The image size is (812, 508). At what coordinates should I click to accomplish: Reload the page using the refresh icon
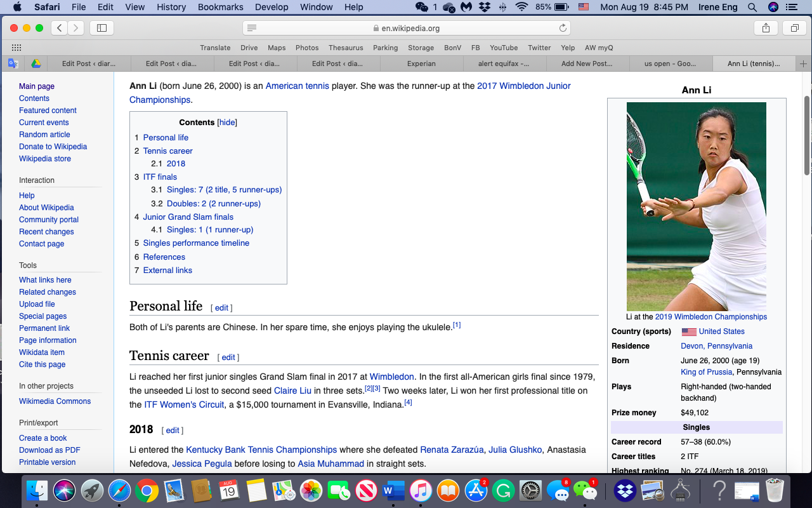[562, 28]
